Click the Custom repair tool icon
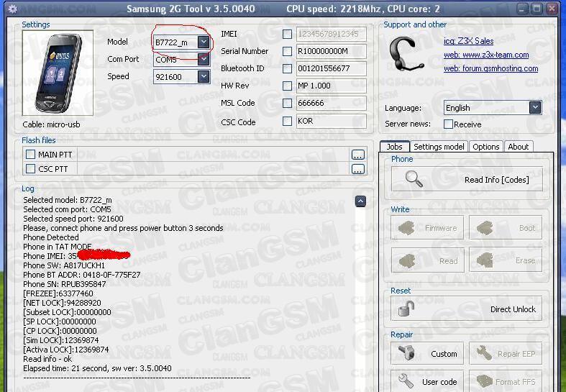The image size is (566, 392). (406, 352)
